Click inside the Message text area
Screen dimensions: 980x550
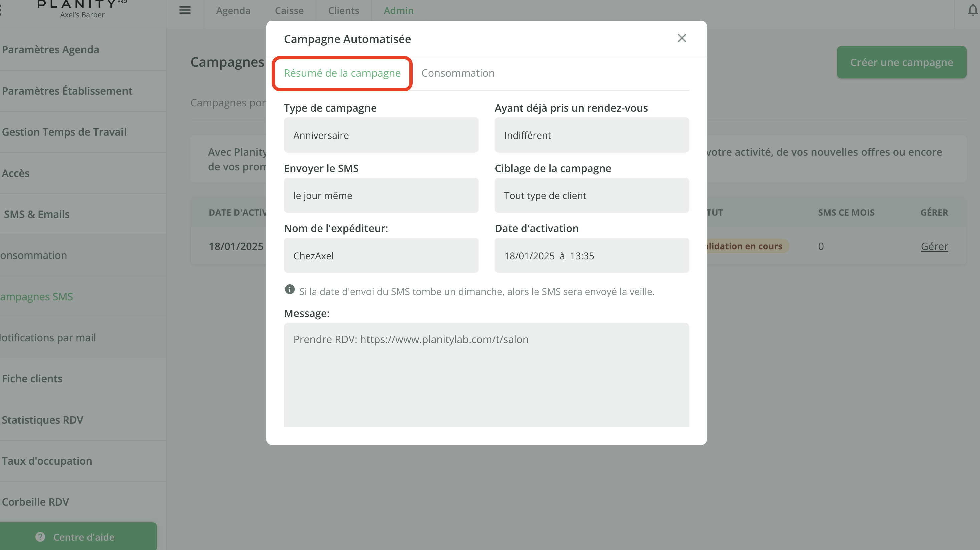coord(486,375)
